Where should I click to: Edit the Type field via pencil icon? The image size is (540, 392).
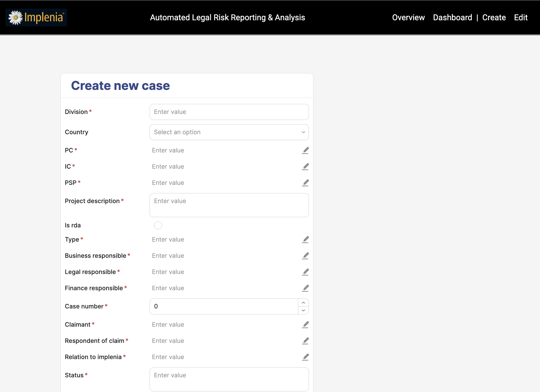tap(305, 240)
